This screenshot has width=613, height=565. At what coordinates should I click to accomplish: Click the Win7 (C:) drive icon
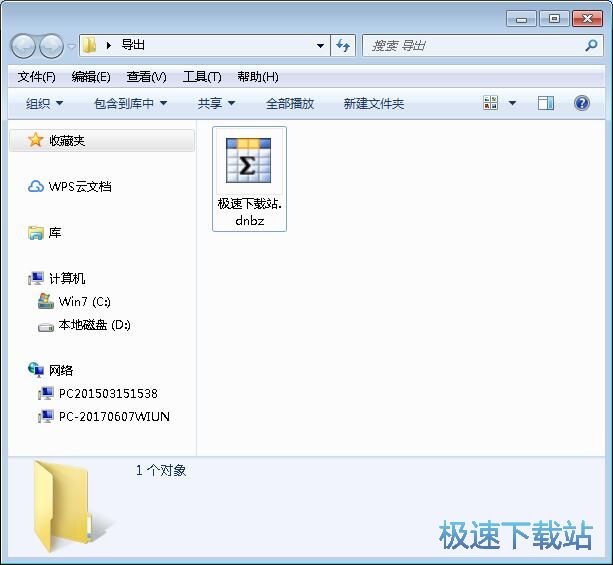pos(46,301)
